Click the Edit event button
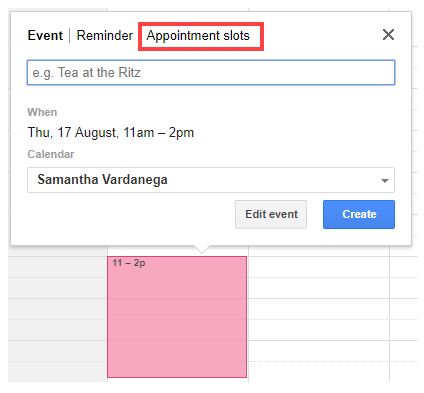Viewport: 424px width, 393px height. (271, 214)
